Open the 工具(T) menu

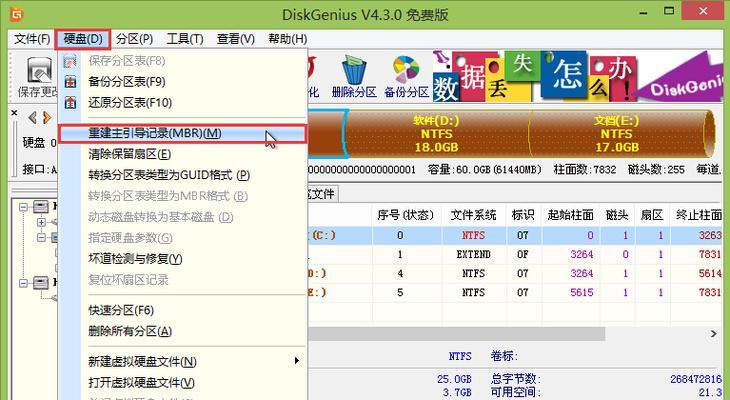(x=185, y=39)
